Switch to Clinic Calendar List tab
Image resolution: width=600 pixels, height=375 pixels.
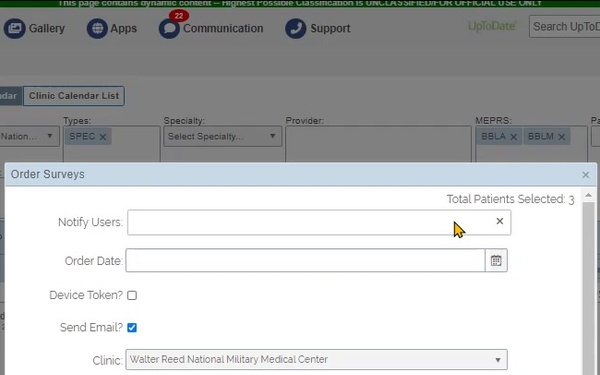pos(74,96)
